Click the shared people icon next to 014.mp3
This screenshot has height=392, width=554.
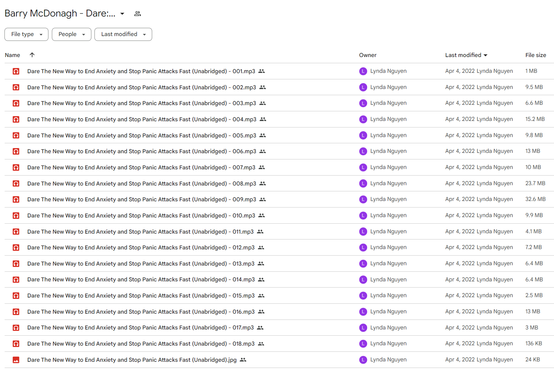point(261,280)
